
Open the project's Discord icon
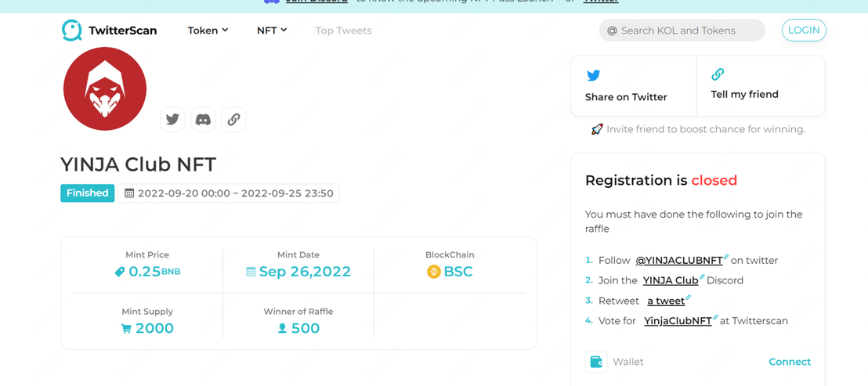[203, 120]
